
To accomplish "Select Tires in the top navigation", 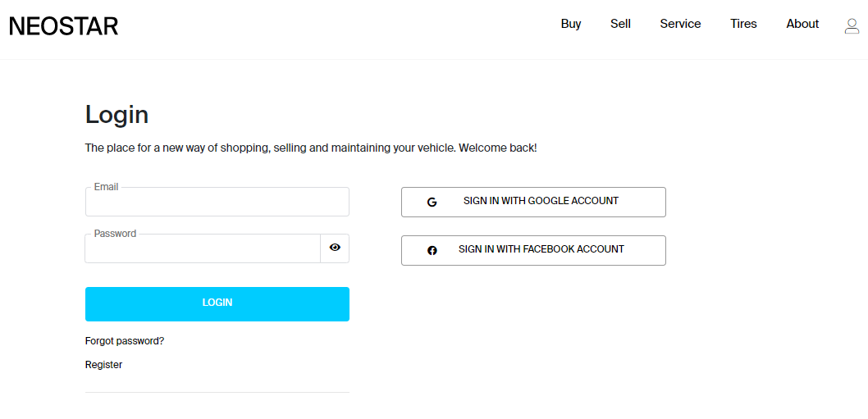I will tap(743, 24).
